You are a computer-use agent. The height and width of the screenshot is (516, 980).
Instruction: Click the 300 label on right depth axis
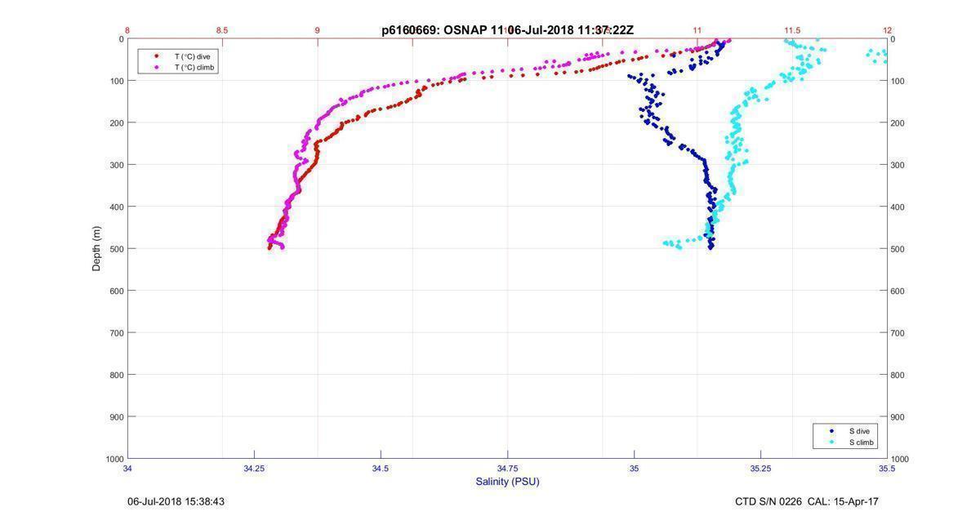[x=898, y=165]
